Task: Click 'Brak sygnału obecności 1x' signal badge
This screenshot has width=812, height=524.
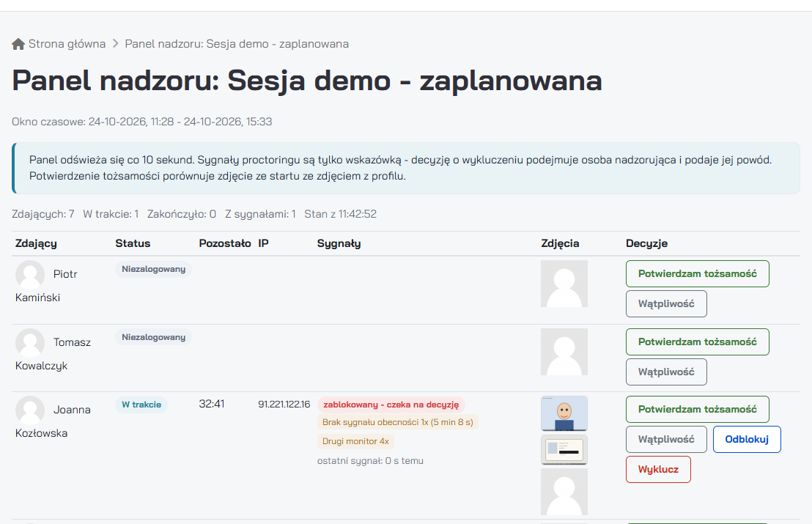Action: click(x=398, y=422)
